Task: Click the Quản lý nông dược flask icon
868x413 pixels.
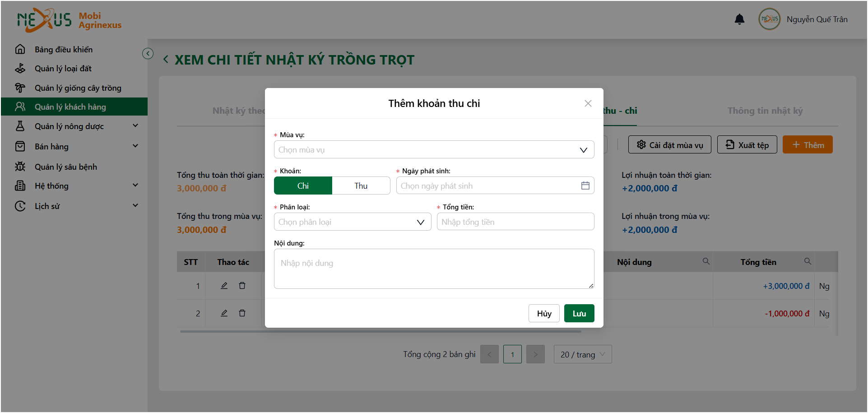Action: click(20, 126)
